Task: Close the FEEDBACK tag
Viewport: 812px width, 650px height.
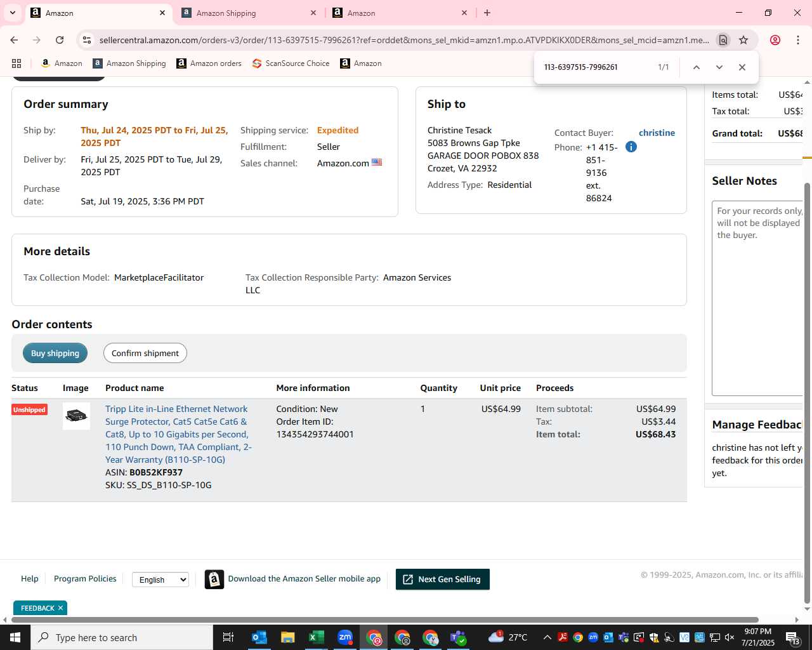Action: [60, 608]
